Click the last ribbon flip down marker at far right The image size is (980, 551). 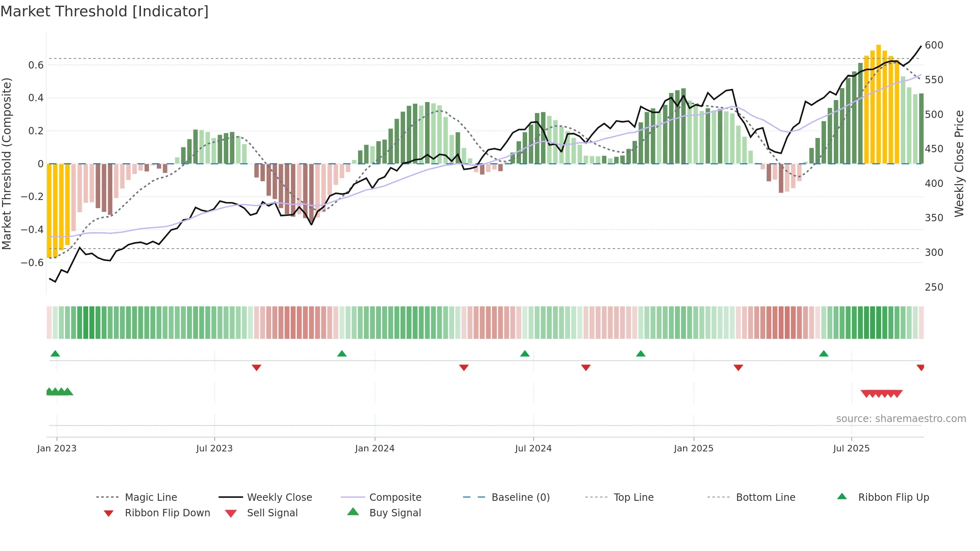pyautogui.click(x=920, y=368)
